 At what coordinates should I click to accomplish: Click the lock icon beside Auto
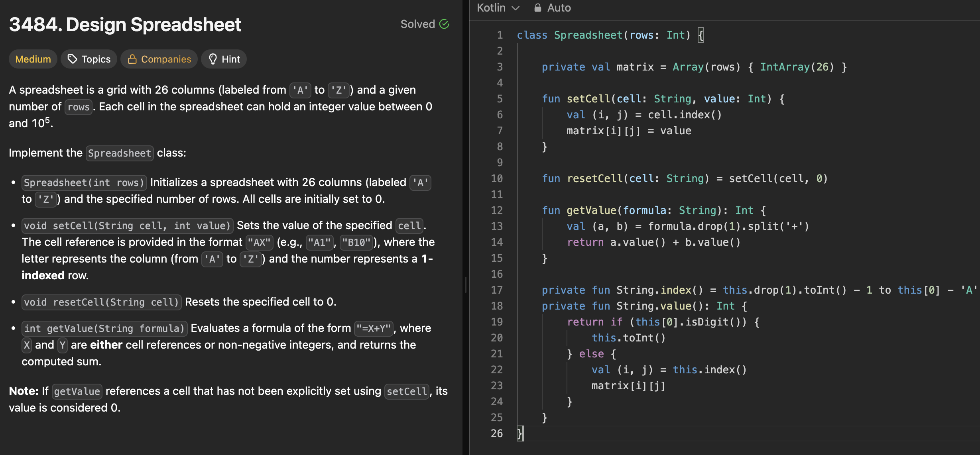538,8
